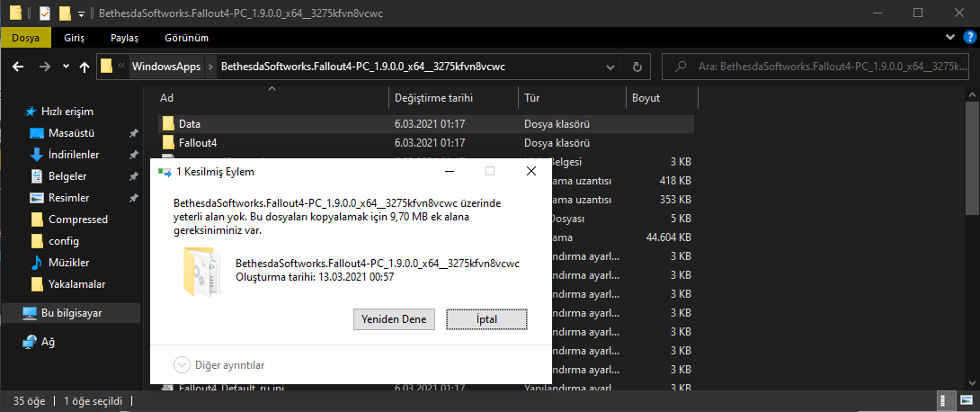Expand the ribbon with the chevron
Screen dimensions: 980x412
951,38
